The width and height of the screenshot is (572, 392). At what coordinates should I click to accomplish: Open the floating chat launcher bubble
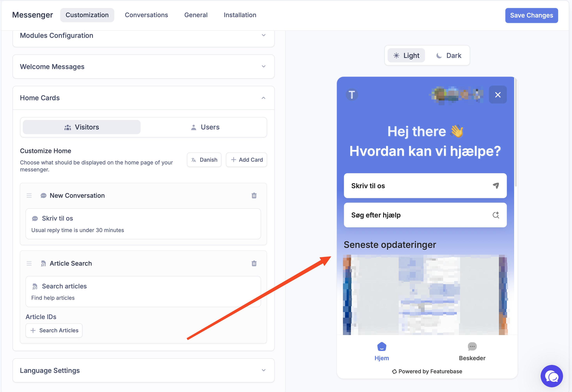click(x=552, y=376)
